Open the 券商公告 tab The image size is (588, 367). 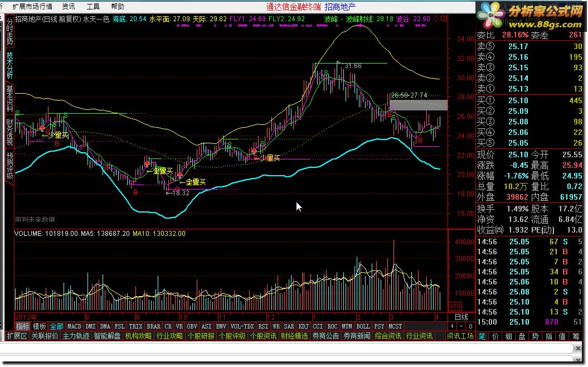tap(325, 336)
